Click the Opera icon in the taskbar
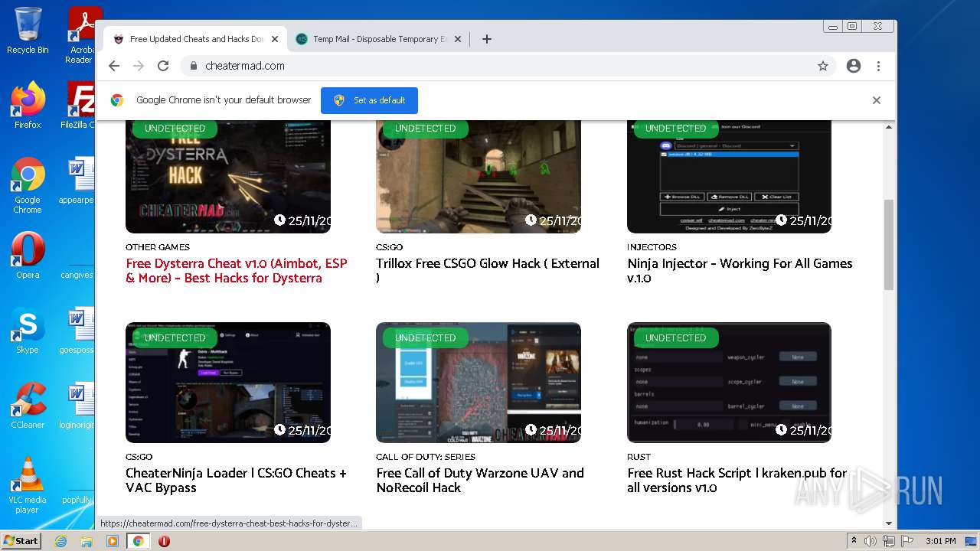The image size is (980, 551). point(164,541)
